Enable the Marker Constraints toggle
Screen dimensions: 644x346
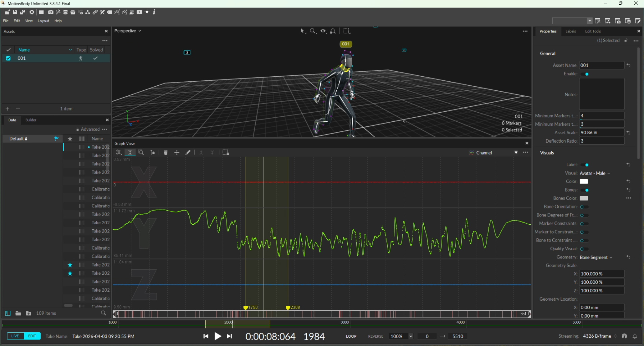[584, 224]
